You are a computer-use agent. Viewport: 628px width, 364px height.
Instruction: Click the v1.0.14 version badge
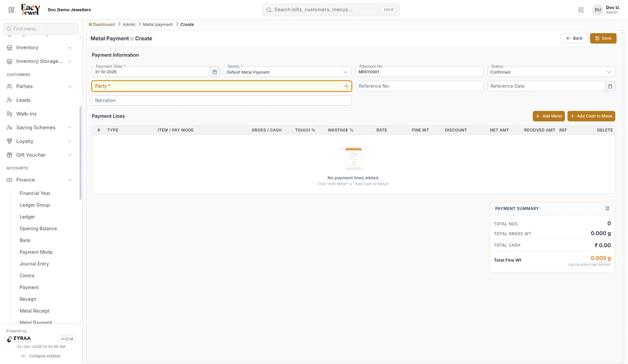(67, 339)
